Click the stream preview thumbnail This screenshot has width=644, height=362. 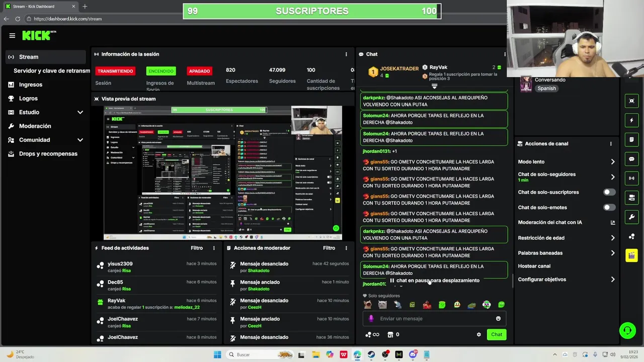[223, 172]
